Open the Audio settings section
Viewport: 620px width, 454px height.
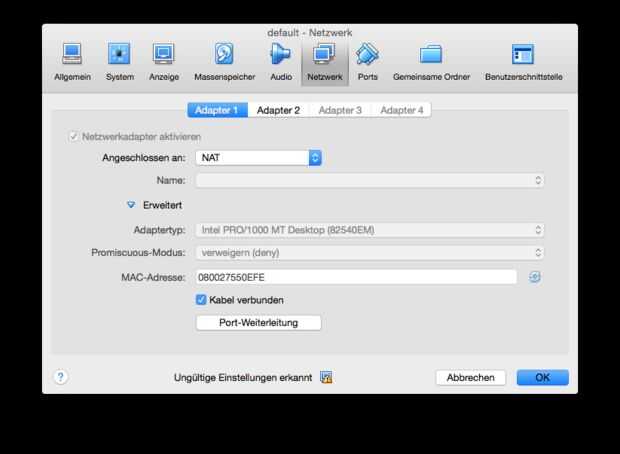point(281,62)
